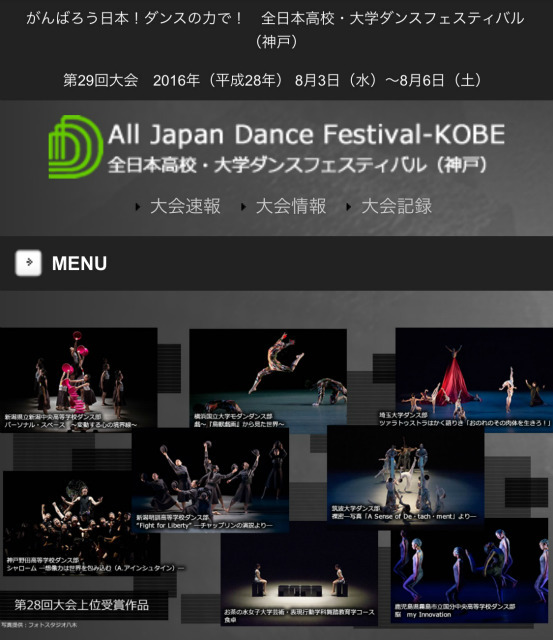
Task: View the 横浜国立大学モダンダンス部 photo
Action: pyautogui.click(x=268, y=380)
